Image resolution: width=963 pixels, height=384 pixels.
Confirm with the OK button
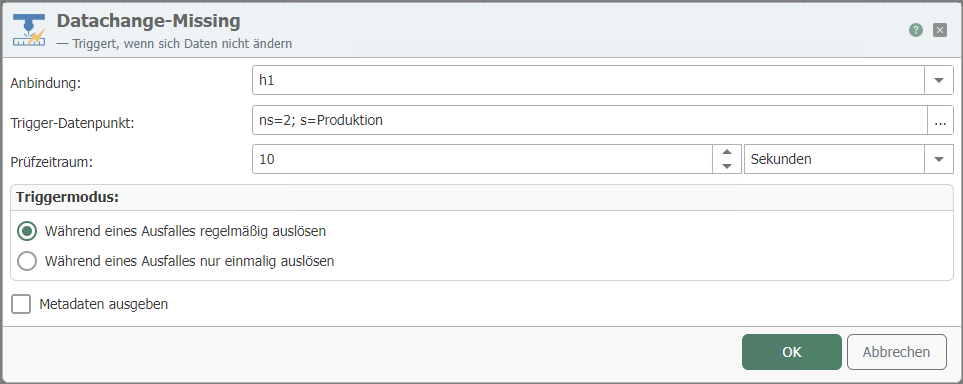(792, 352)
